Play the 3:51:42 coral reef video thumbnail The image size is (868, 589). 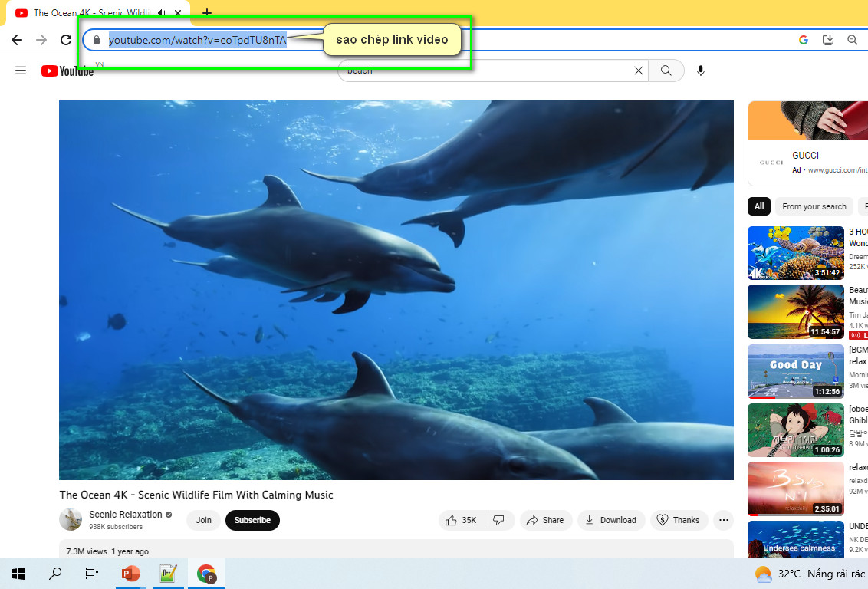pyautogui.click(x=795, y=252)
